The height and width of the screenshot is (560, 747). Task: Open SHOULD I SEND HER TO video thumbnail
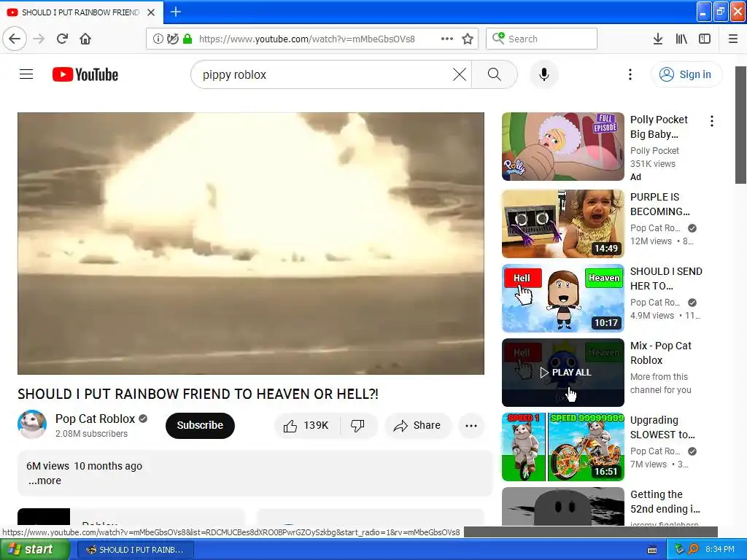pos(562,298)
